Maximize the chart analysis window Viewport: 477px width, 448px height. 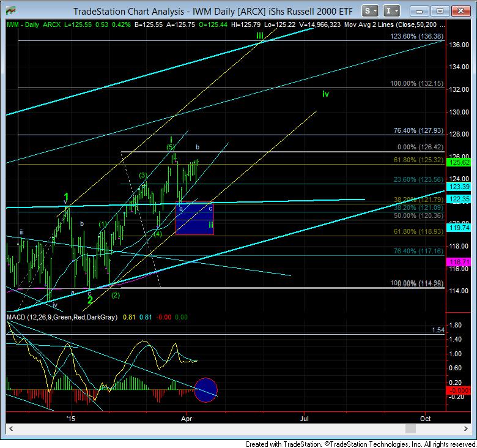[440, 11]
